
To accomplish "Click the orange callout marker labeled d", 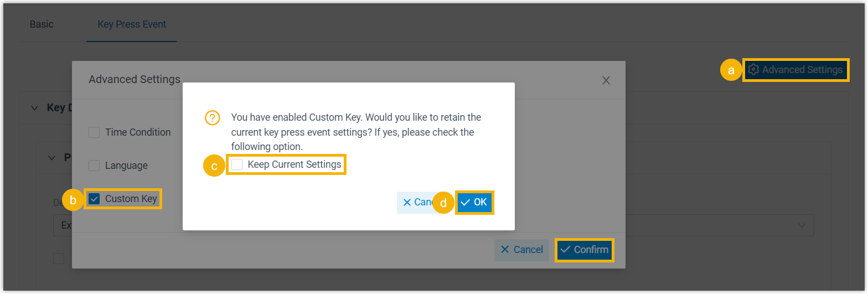I will 443,203.
